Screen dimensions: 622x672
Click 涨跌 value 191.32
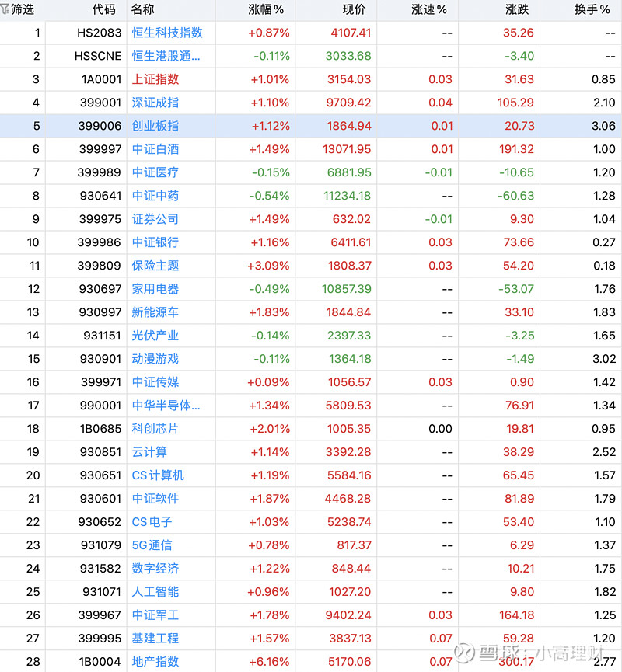click(x=516, y=149)
